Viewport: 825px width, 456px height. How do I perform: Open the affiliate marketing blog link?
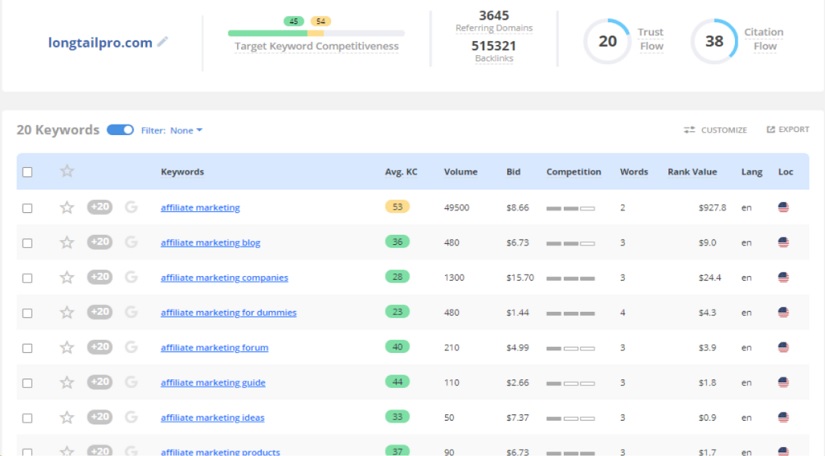[x=210, y=243]
